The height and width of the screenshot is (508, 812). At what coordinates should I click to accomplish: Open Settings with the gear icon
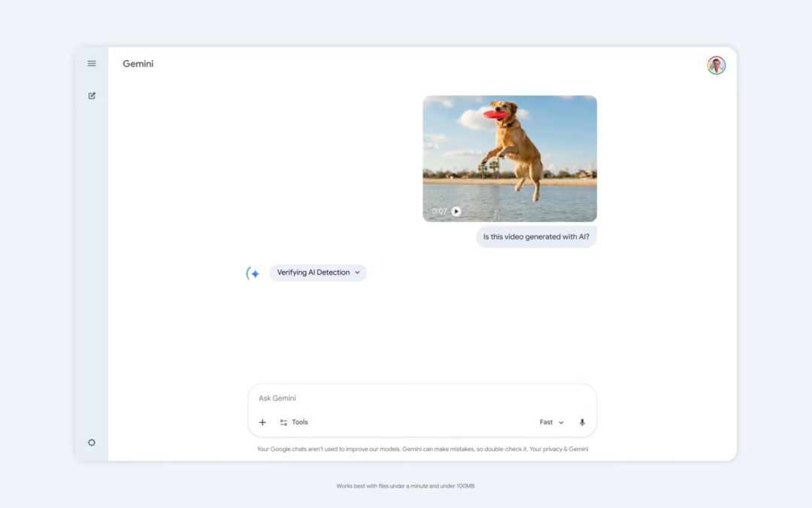pos(92,443)
